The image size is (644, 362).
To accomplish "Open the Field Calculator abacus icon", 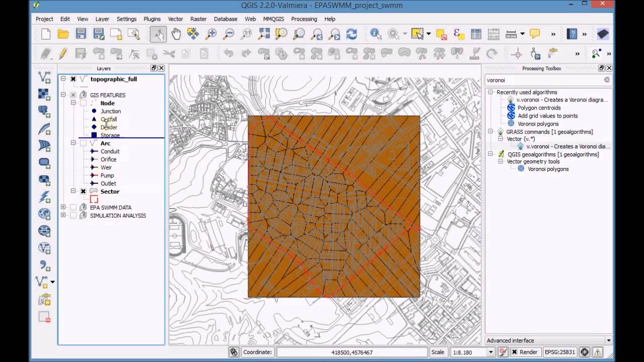I will tap(494, 34).
